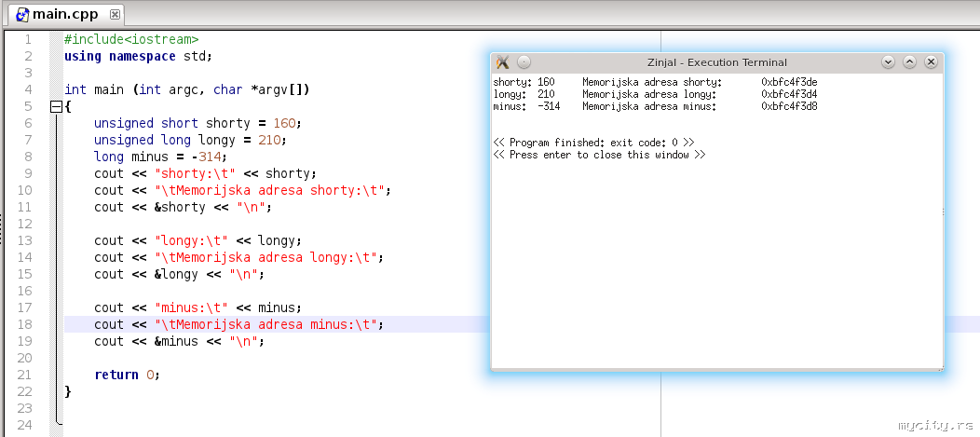
Task: Click the "\tMemorijska adresa longy:\t" string
Action: [265, 257]
